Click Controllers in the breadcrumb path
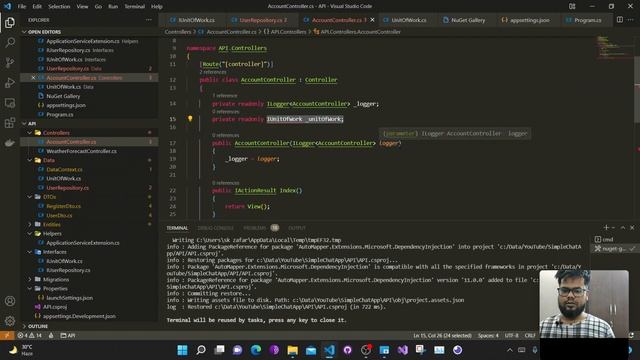 (x=178, y=32)
